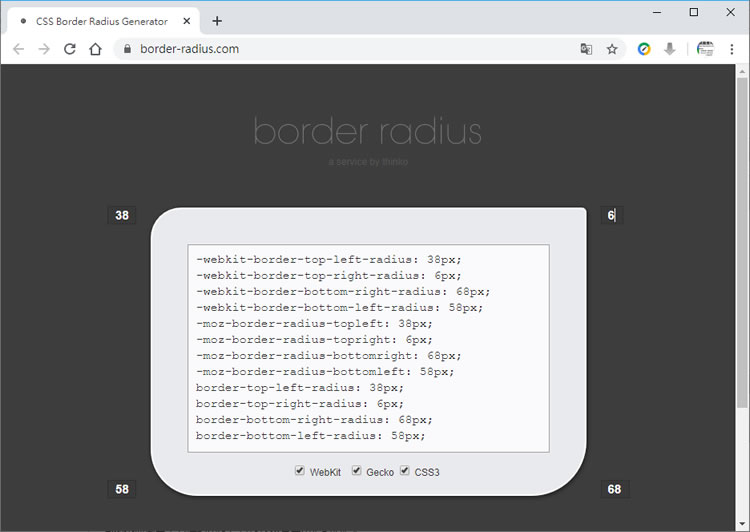750x532 pixels.
Task: Open the Chrome three-dot menu
Action: pos(731,49)
